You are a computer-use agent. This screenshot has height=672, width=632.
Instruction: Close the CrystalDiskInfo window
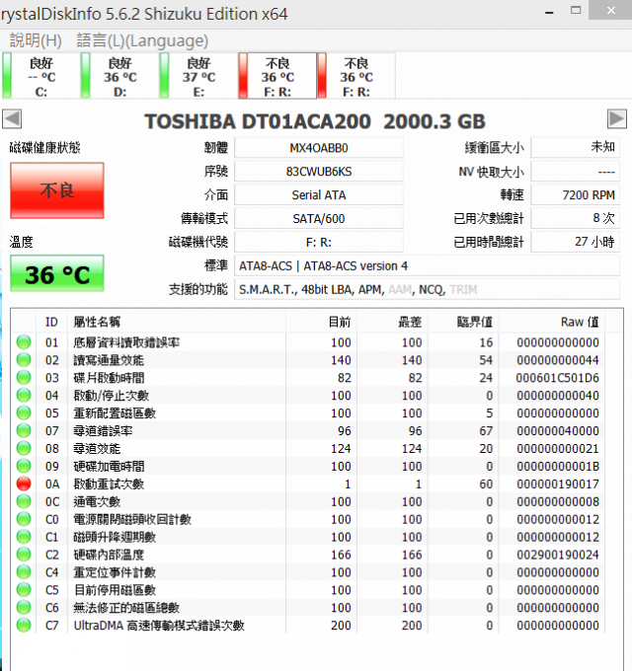610,10
